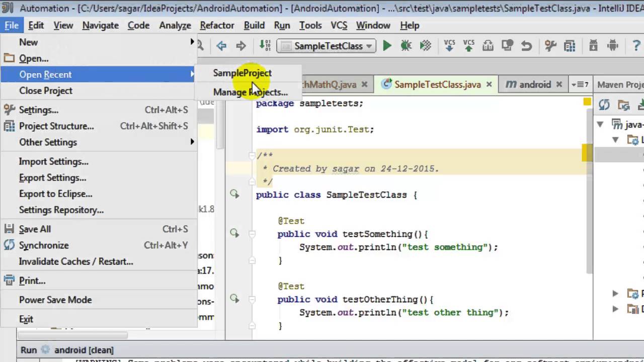Close the MathQ.java tab

pos(365,84)
